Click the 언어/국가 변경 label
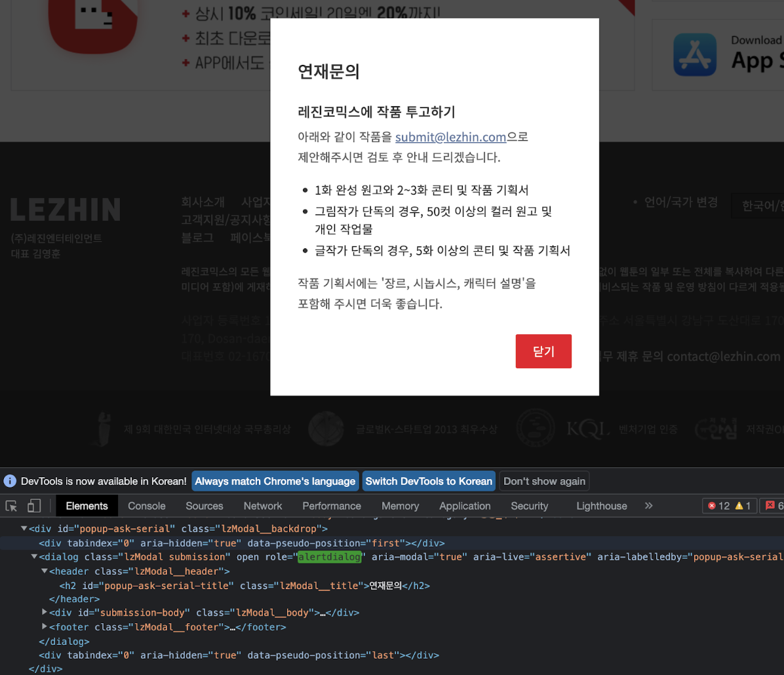The image size is (784, 675). tap(681, 202)
